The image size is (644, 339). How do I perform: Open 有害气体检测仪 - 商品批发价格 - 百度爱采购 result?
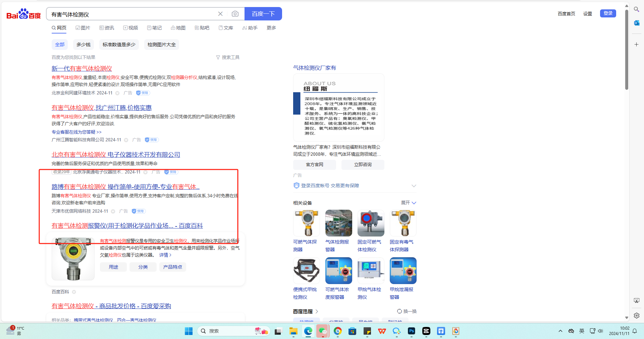[111, 306]
